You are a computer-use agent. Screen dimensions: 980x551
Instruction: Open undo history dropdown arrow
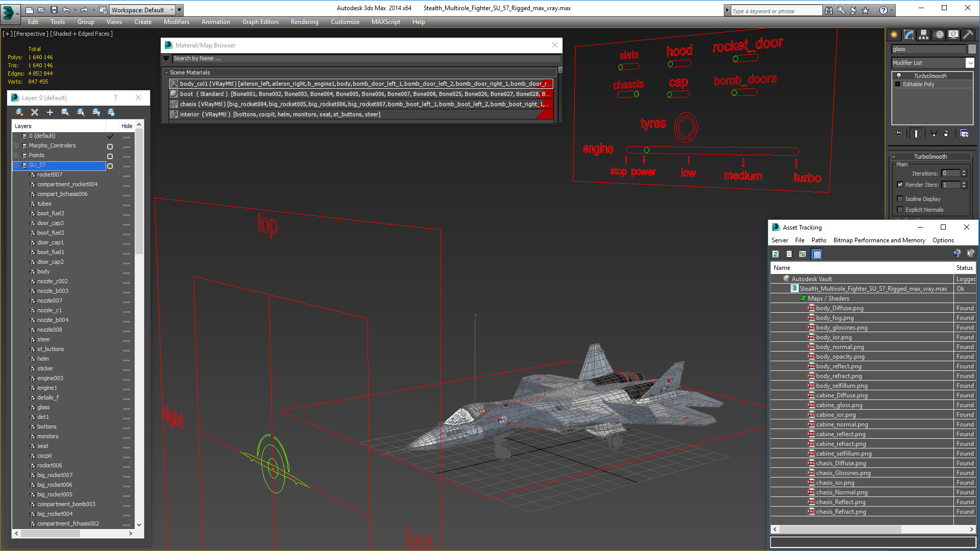[x=75, y=10]
